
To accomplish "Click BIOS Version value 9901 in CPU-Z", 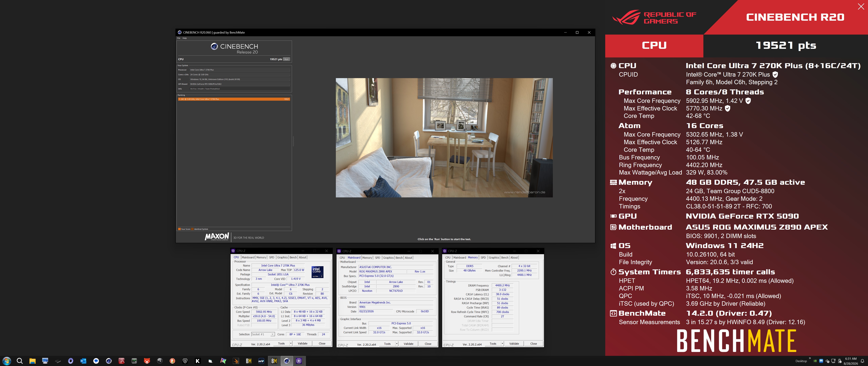I will [396, 307].
